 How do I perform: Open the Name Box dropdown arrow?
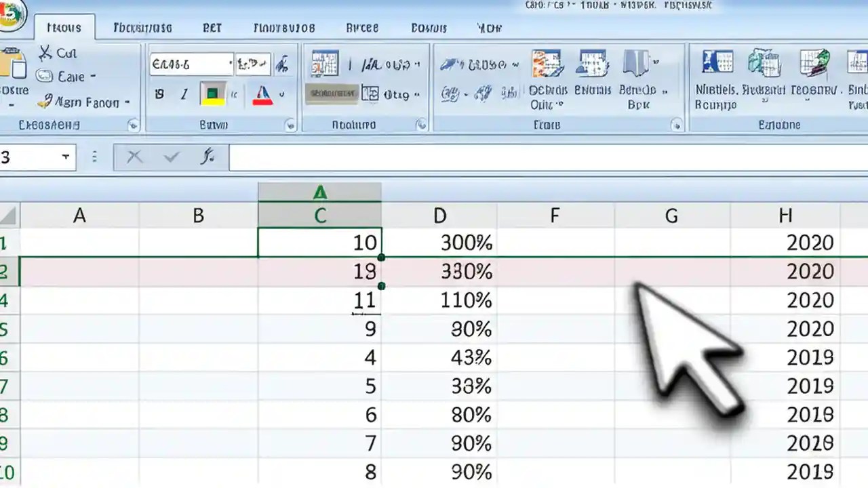pos(66,157)
